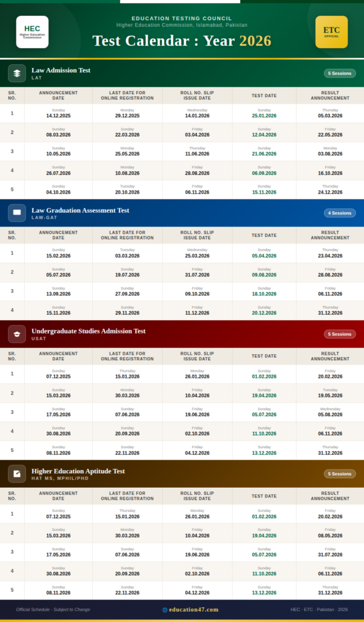
Task: Click the 4 Sessions badge in the LAW-GAT header
Action: (x=340, y=213)
